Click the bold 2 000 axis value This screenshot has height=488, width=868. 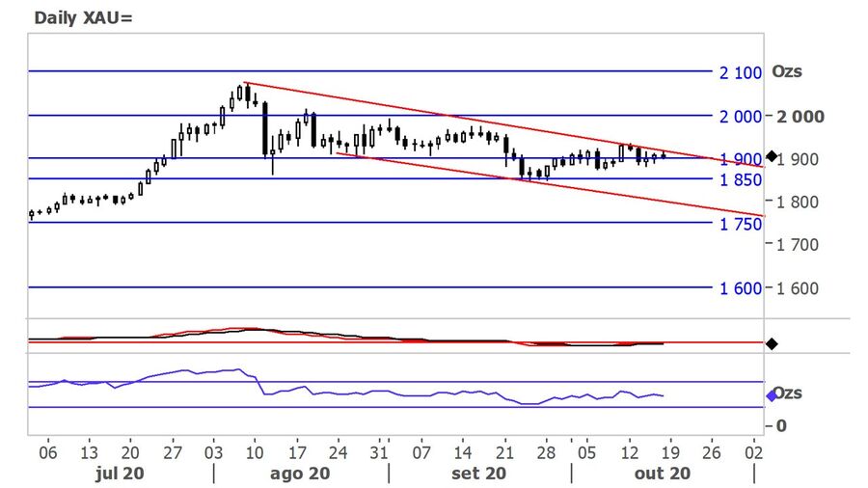[x=800, y=117]
